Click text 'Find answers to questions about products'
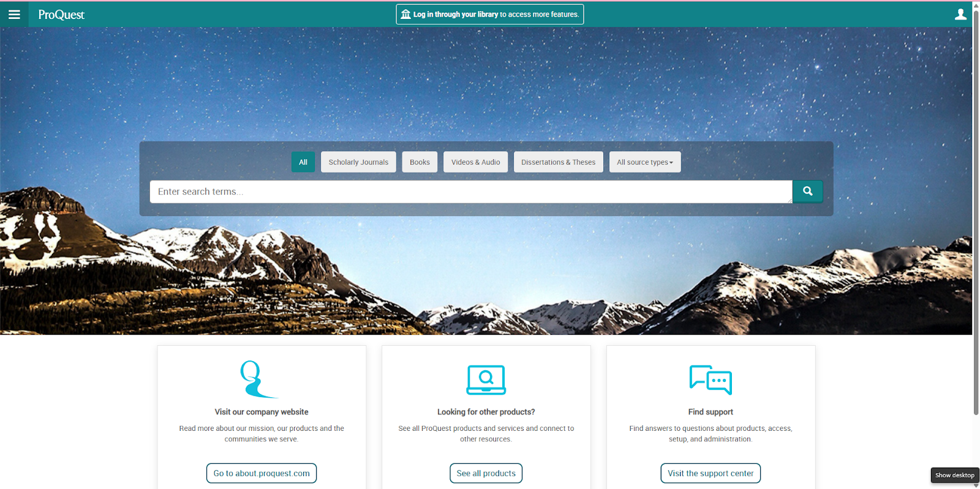Screen dimensions: 980x489 tap(698, 428)
